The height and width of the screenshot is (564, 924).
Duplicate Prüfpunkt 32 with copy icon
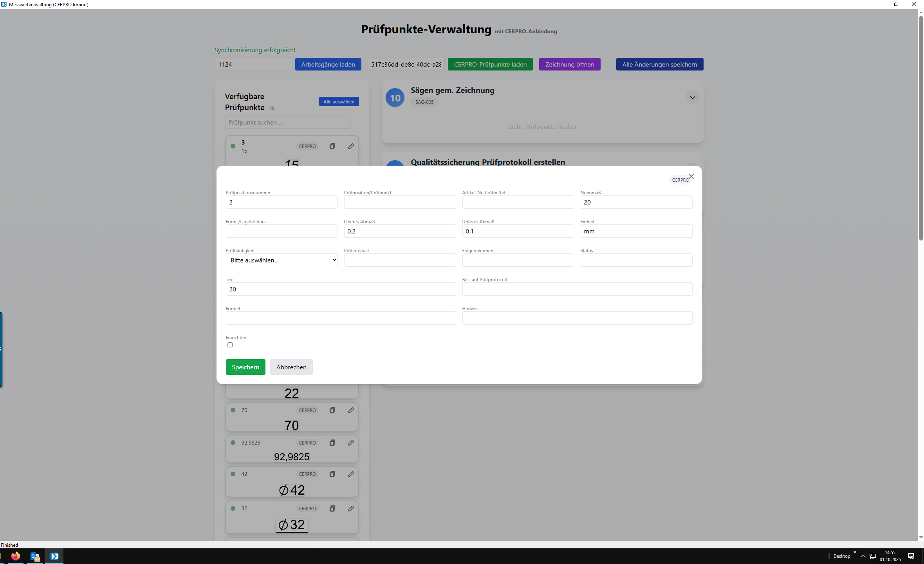click(332, 508)
